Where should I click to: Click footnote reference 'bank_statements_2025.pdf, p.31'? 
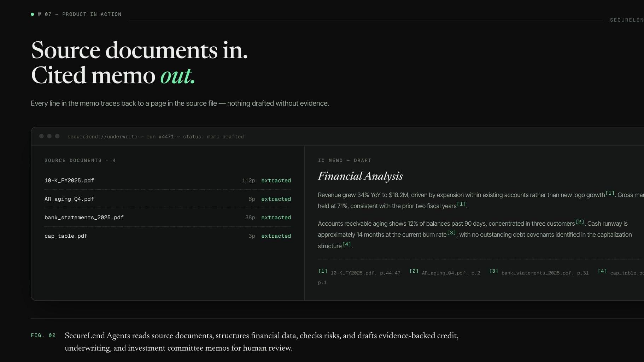point(545,273)
